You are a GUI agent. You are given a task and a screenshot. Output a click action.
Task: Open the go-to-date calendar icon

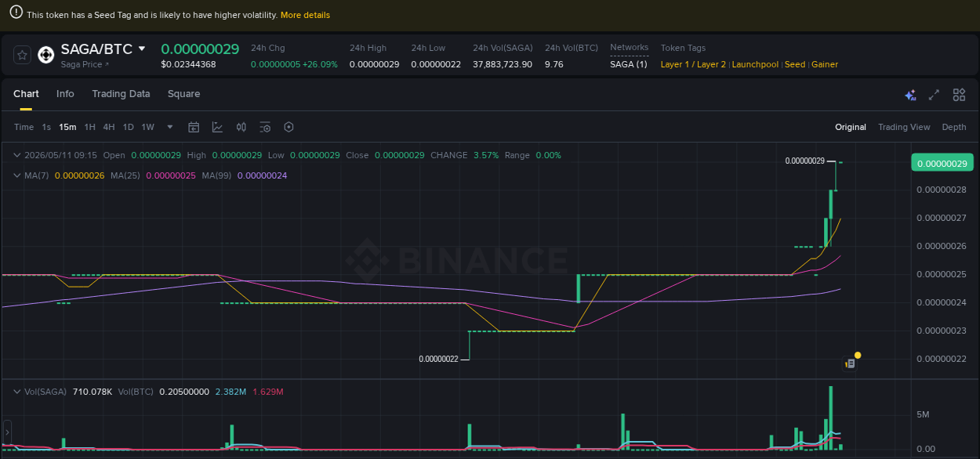[194, 127]
